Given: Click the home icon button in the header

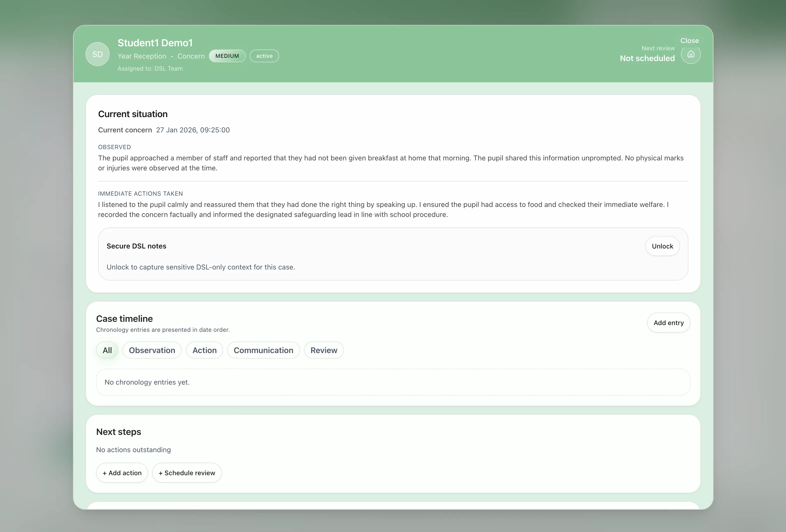Looking at the screenshot, I should (x=691, y=54).
